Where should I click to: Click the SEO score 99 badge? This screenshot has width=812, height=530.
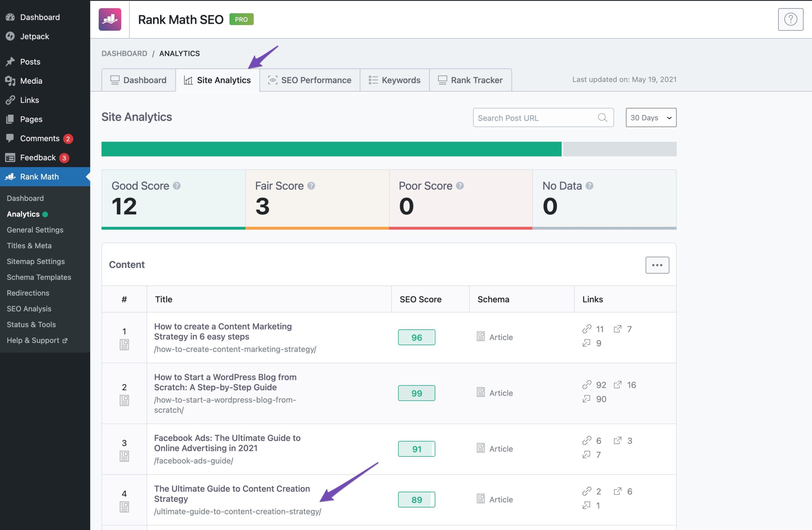click(x=416, y=393)
